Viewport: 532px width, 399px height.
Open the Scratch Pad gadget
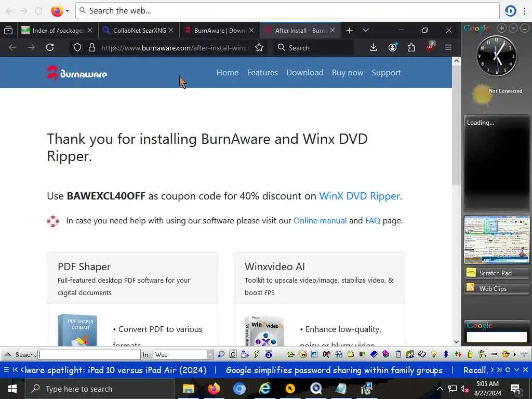click(x=496, y=273)
